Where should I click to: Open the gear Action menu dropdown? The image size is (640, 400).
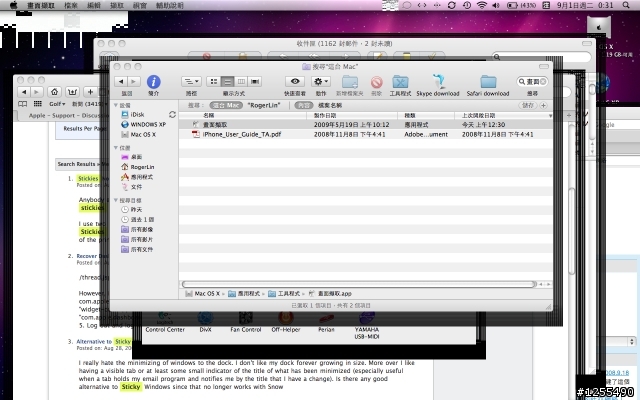[321, 82]
